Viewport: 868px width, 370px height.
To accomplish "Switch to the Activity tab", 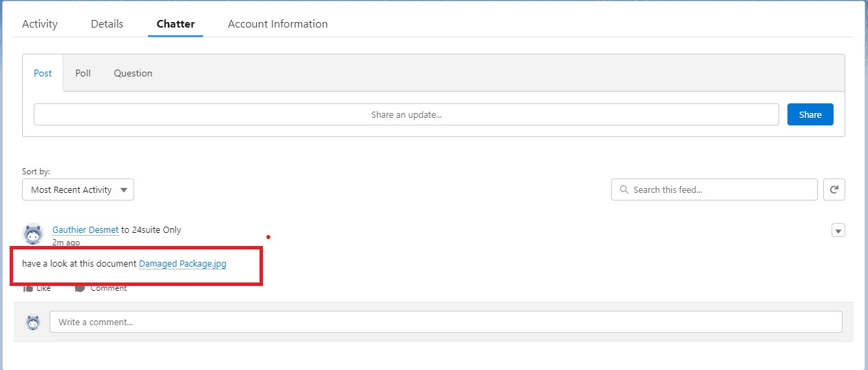I will pos(40,24).
